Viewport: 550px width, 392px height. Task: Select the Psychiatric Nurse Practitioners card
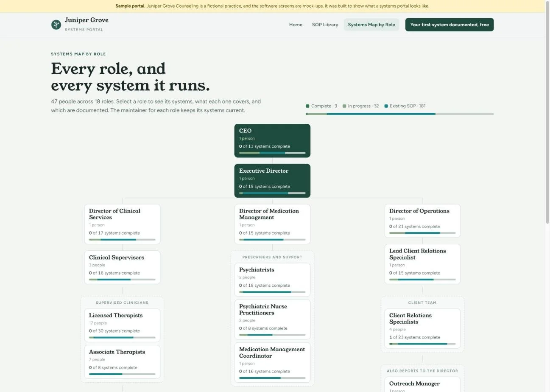272,319
